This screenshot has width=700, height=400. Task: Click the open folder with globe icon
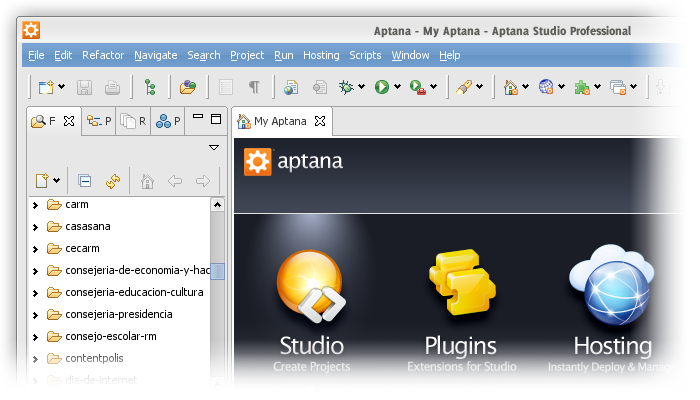[188, 87]
